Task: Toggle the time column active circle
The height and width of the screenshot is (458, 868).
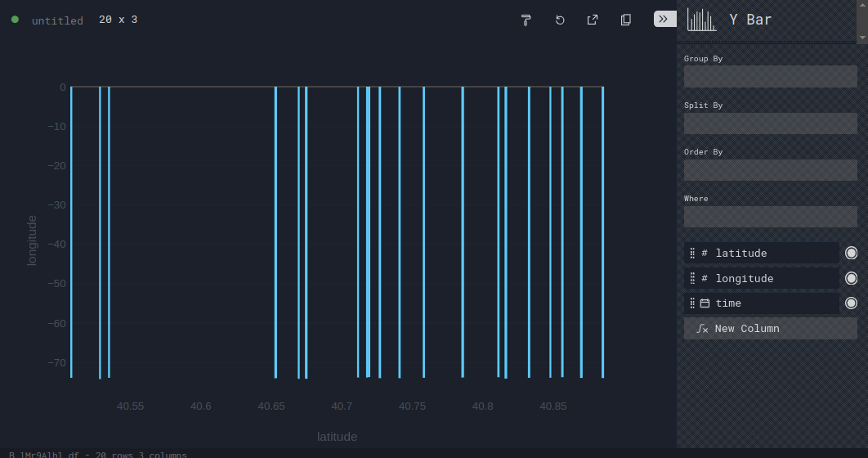Action: click(851, 303)
